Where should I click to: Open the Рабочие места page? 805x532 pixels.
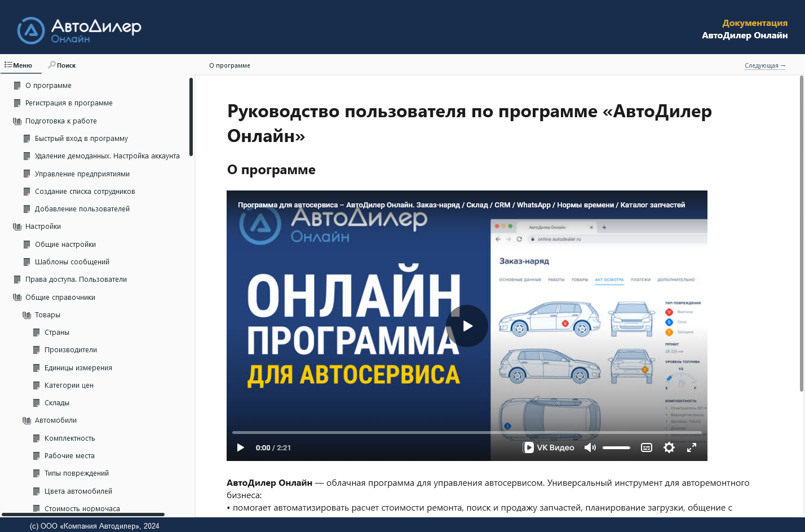pos(69,456)
